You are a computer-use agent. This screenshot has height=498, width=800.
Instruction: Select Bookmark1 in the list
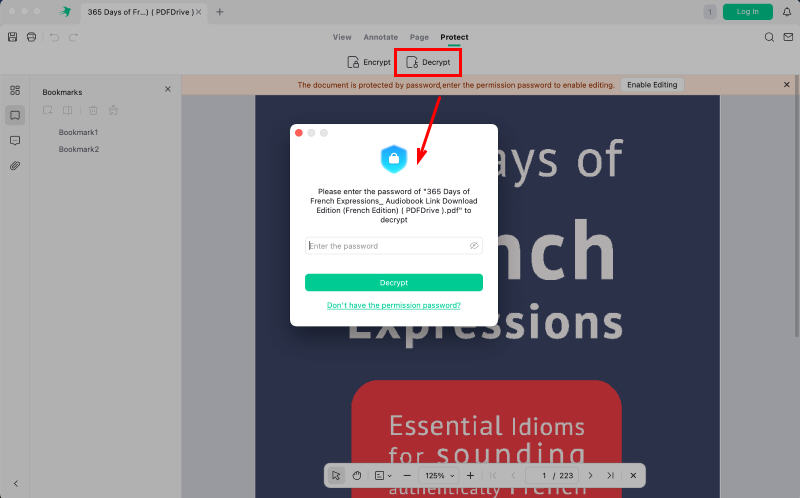click(x=78, y=132)
